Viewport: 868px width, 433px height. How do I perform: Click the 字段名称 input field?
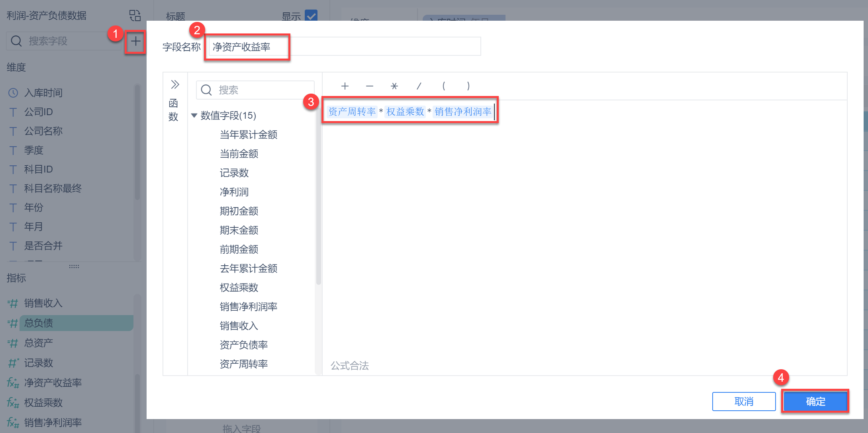click(344, 47)
